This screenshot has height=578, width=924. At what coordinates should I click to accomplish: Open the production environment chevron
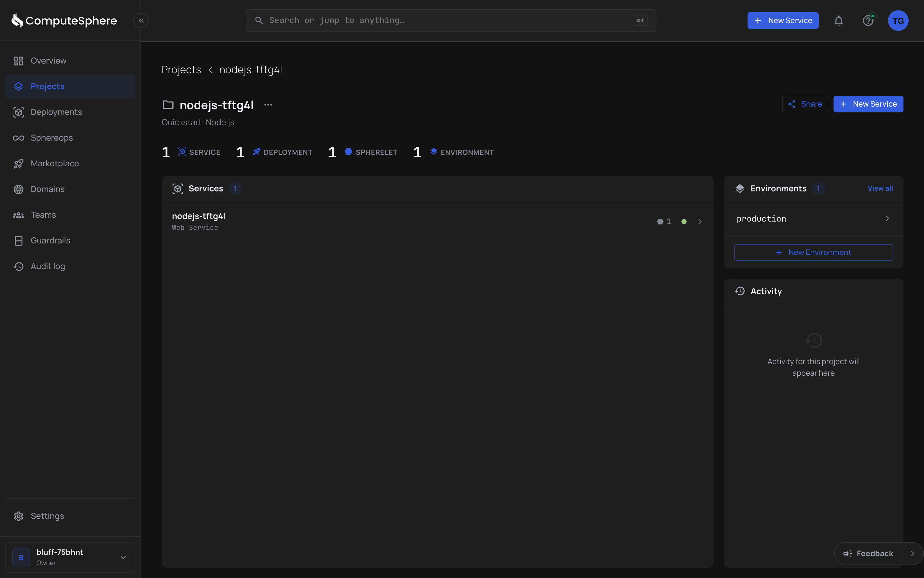[887, 218]
